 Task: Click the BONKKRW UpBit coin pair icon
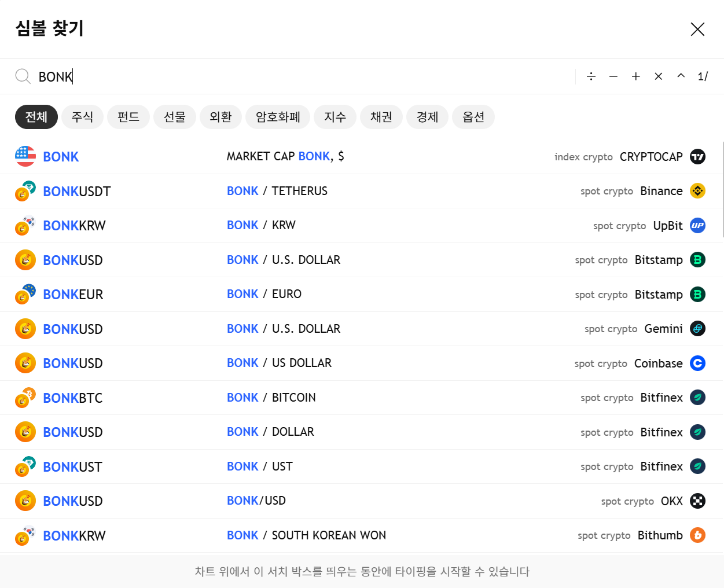[25, 226]
